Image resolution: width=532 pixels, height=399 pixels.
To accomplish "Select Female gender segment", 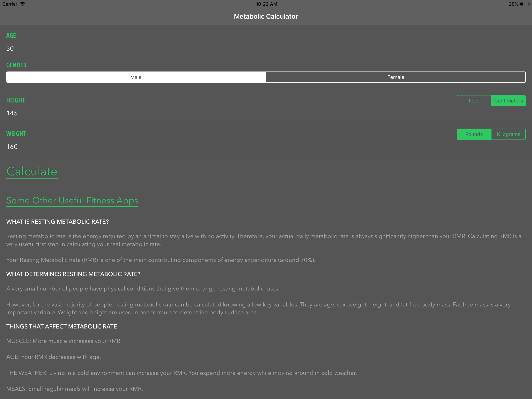I will click(x=396, y=77).
